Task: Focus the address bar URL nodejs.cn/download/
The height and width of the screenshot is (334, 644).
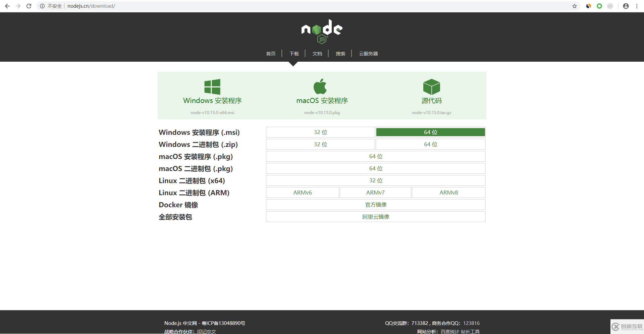Action: [x=91, y=6]
